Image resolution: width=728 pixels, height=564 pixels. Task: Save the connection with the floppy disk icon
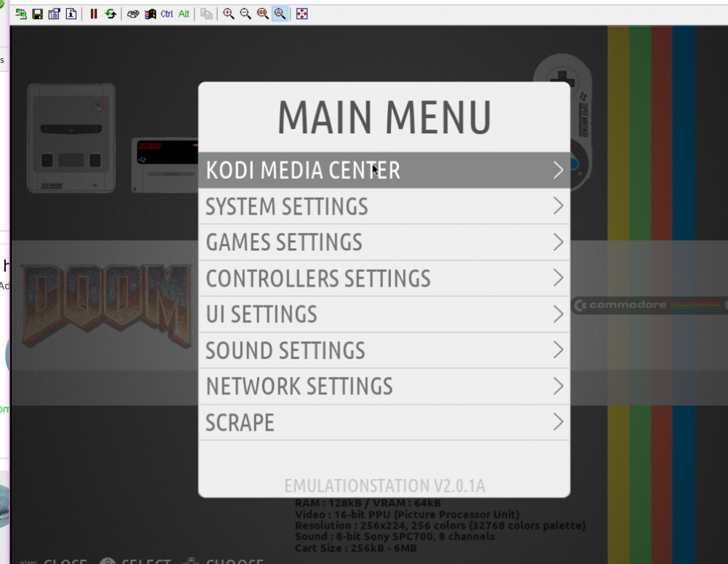click(38, 14)
